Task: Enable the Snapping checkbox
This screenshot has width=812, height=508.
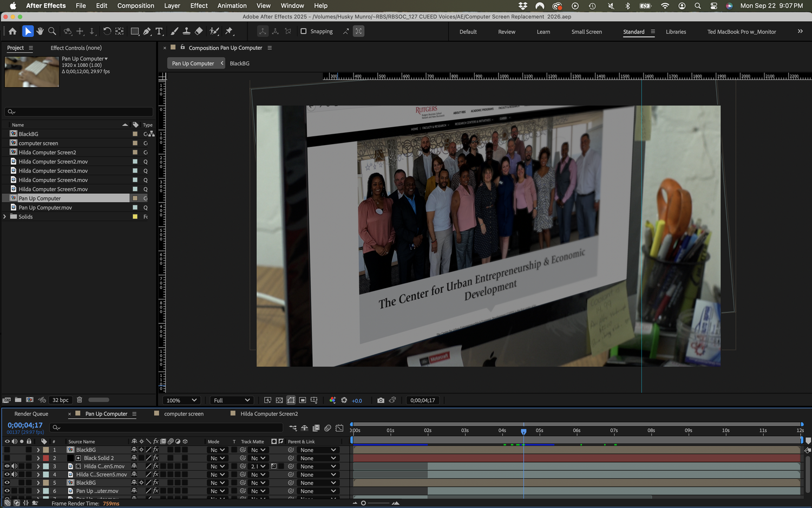Action: tap(303, 31)
